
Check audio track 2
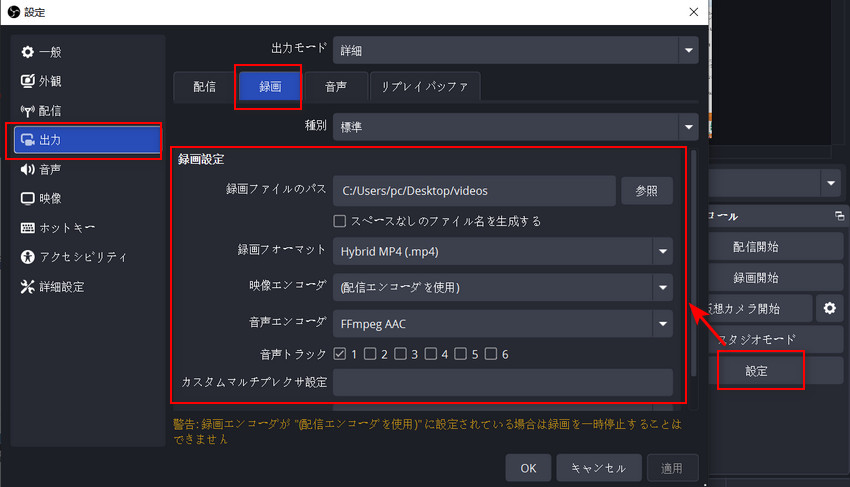[x=370, y=354]
